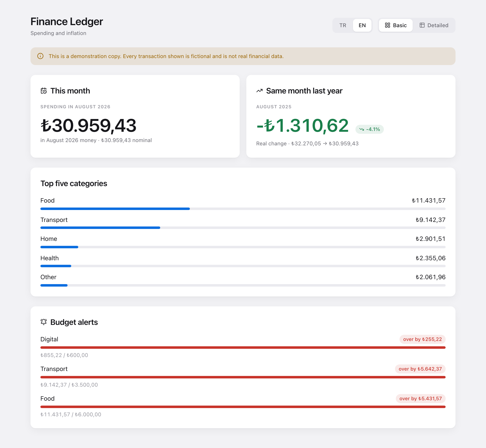Click the Health category progress bar
This screenshot has width=486, height=448.
(243, 266)
